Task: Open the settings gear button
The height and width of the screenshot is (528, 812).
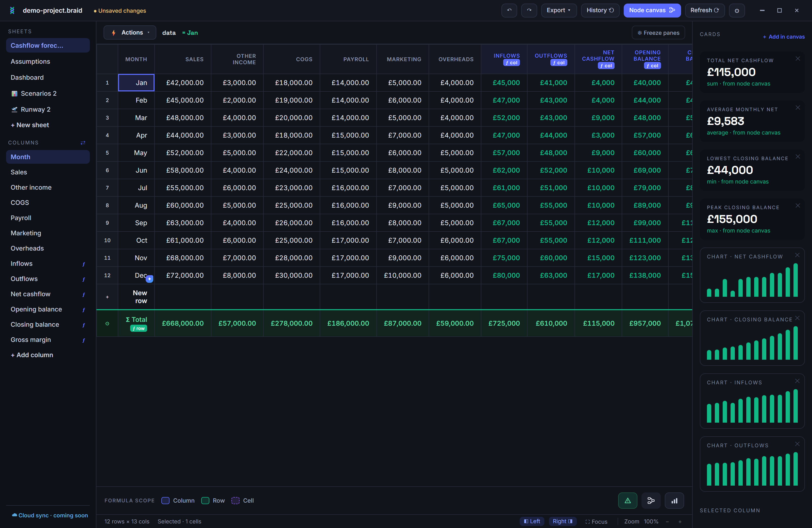Action: point(737,11)
